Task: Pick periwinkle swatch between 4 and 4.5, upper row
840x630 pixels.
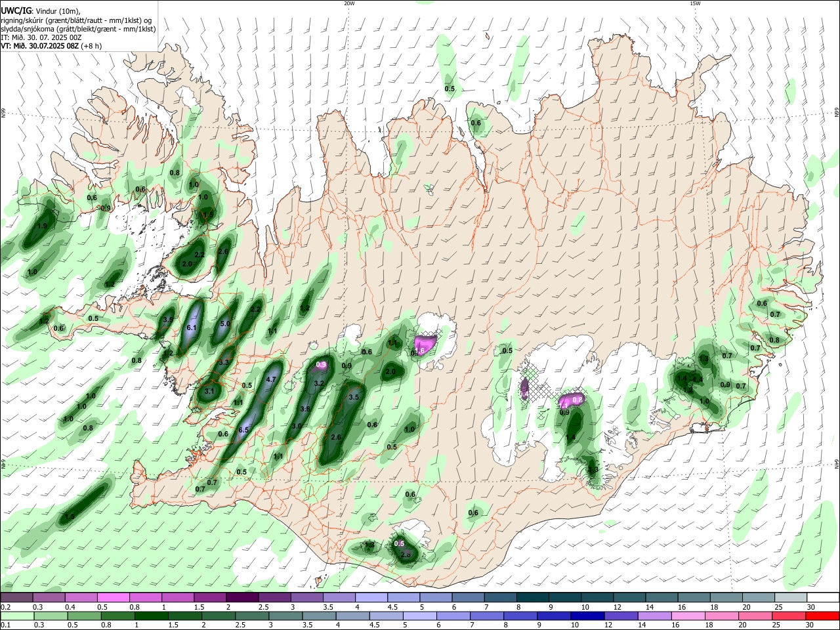Action: (x=371, y=597)
